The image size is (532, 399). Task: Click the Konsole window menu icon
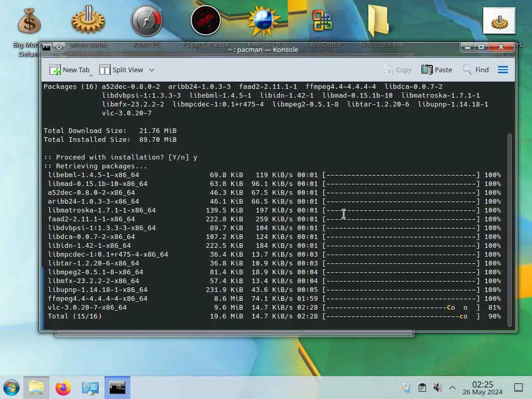click(46, 47)
